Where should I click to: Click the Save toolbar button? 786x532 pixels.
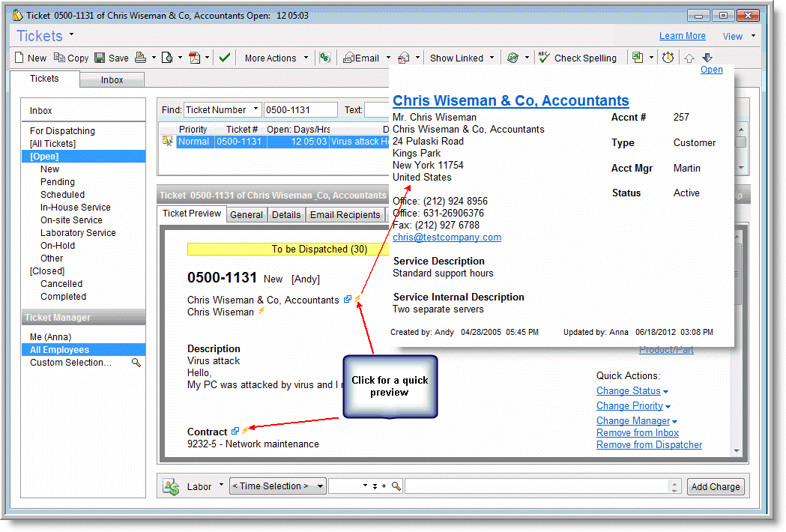tap(111, 58)
